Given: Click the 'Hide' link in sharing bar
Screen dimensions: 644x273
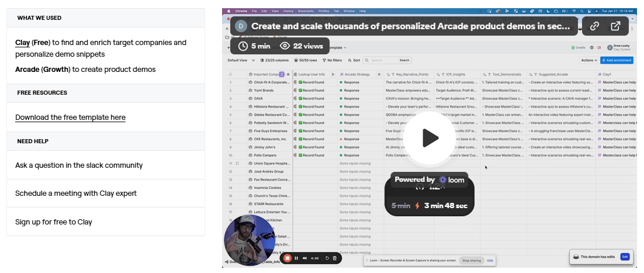Looking at the screenshot, I should 490,261.
